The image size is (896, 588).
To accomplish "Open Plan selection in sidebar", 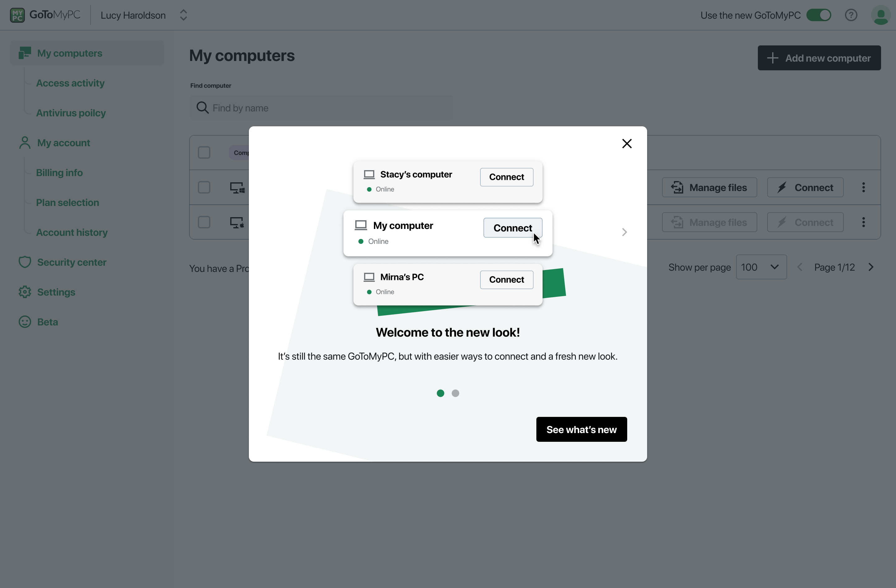I will (x=68, y=202).
